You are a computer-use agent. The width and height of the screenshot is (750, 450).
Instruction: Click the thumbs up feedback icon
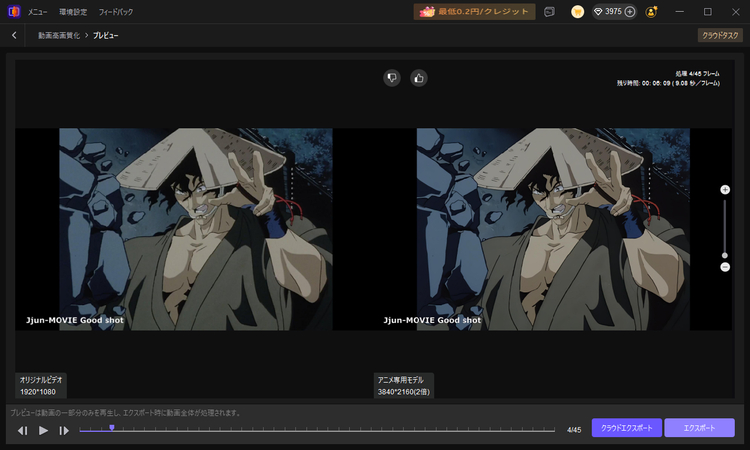click(419, 77)
